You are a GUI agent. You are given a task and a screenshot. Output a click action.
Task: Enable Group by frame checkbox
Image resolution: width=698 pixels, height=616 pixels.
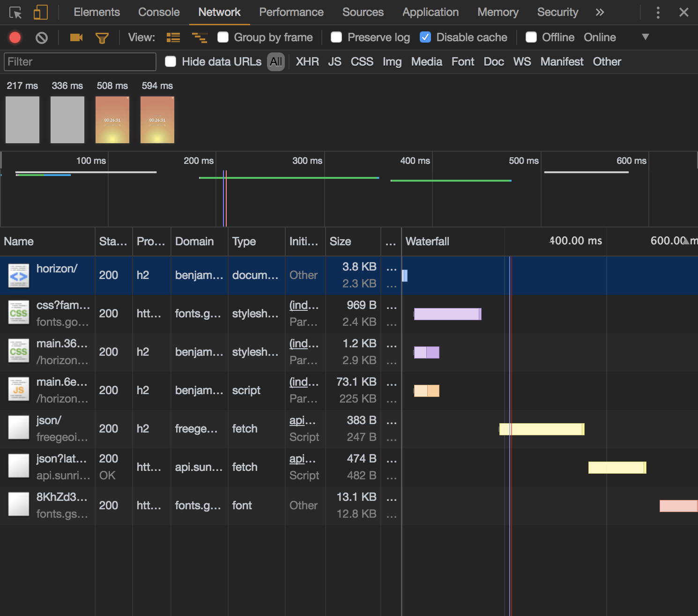tap(223, 37)
